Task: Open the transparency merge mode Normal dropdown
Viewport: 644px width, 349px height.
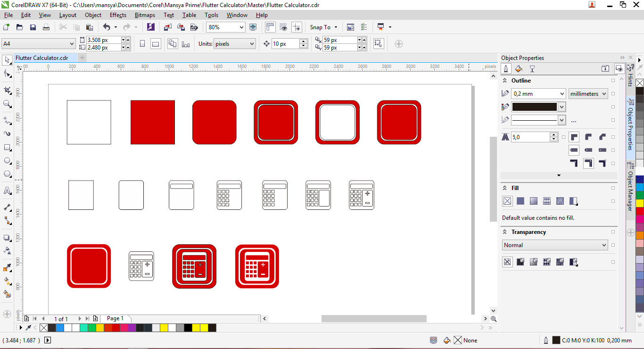Action: [x=604, y=245]
